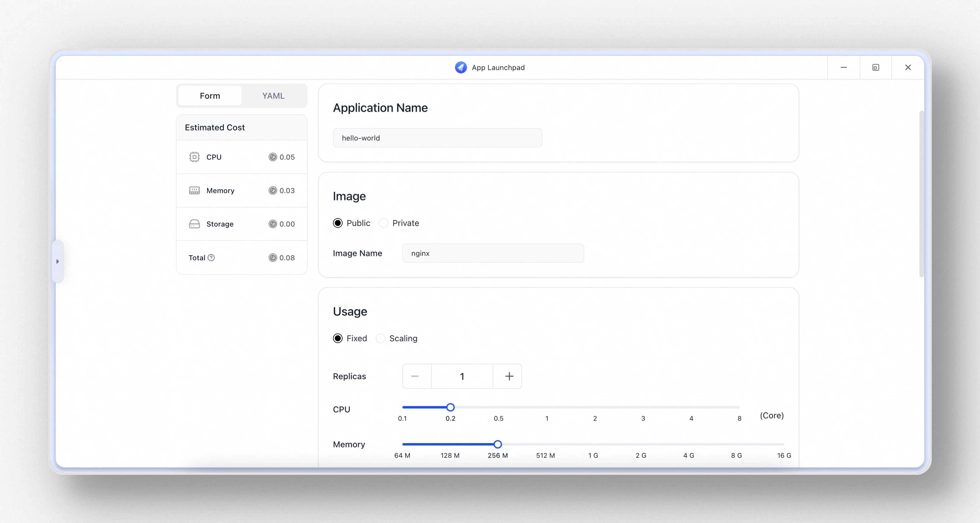
Task: Click the Storage drive icon in Estimated Cost
Action: click(194, 224)
